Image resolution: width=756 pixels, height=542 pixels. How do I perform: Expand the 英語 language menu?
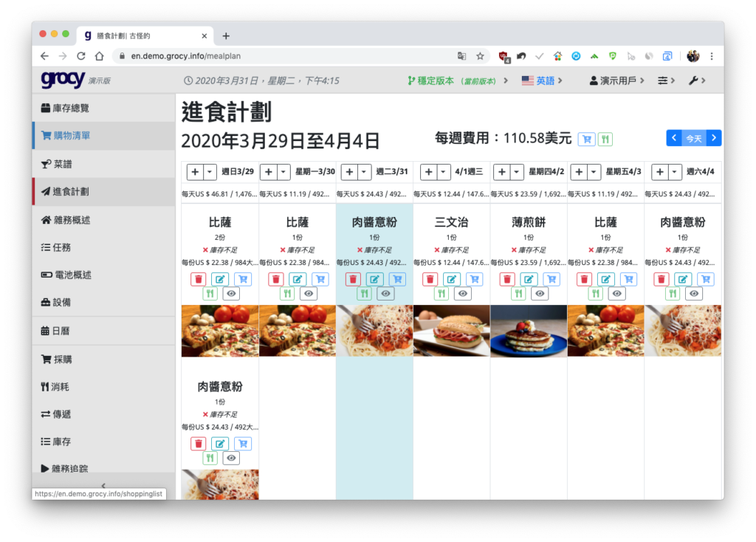[x=542, y=80]
